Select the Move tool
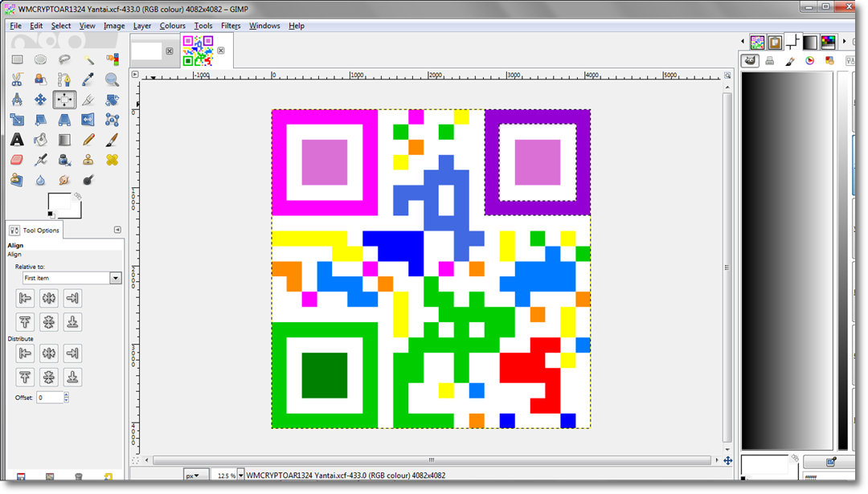868x494 pixels. click(x=40, y=100)
